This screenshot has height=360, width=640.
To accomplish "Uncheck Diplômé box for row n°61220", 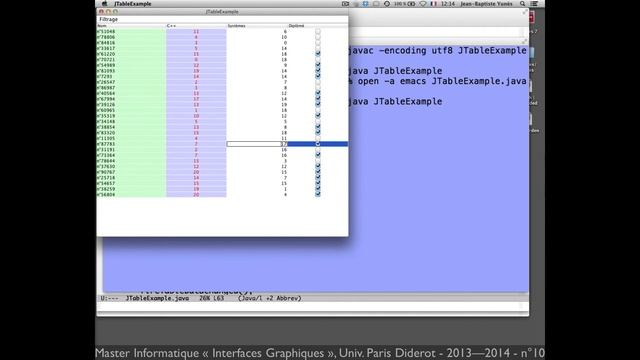I will click(318, 54).
